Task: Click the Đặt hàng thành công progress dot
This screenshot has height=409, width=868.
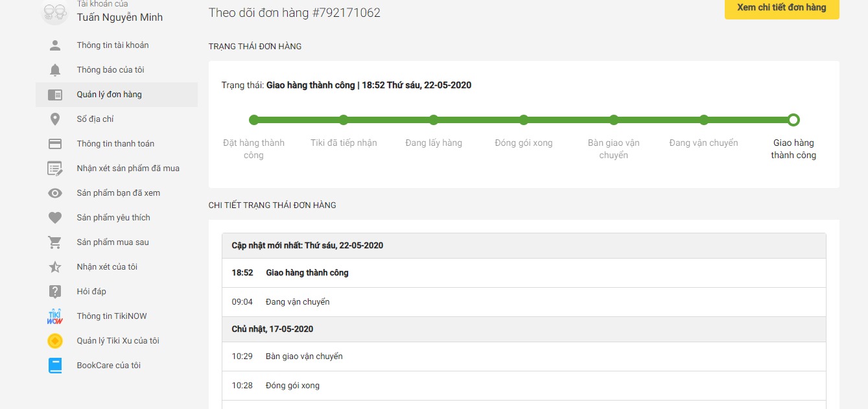Action: (253, 120)
